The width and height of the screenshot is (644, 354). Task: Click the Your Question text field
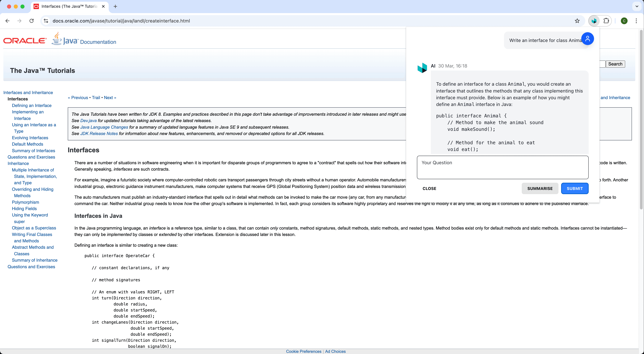click(502, 167)
